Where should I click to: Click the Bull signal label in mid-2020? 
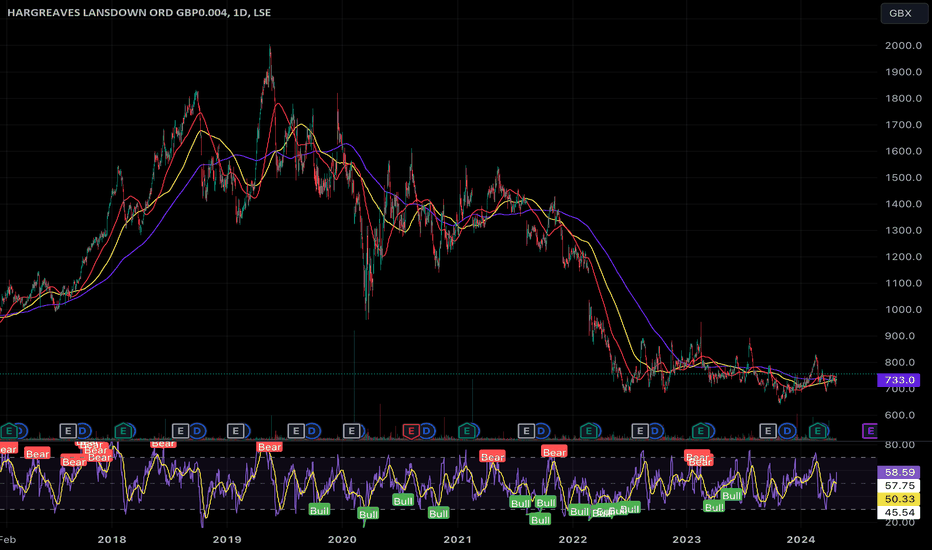[403, 501]
